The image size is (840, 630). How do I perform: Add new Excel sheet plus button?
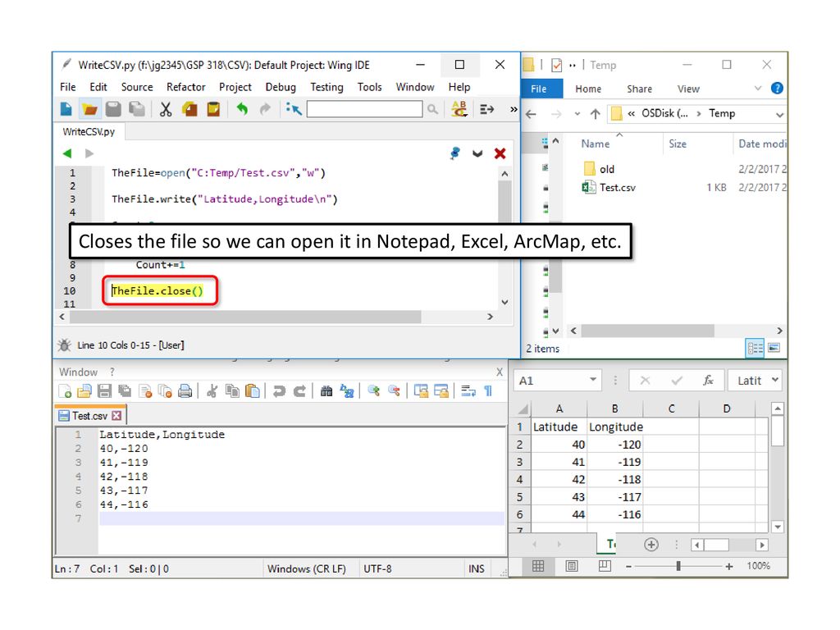click(x=651, y=545)
